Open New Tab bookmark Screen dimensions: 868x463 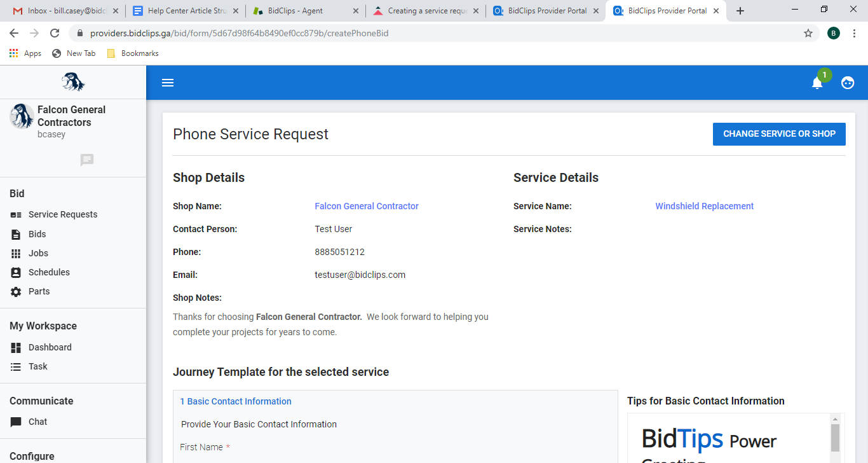click(74, 53)
